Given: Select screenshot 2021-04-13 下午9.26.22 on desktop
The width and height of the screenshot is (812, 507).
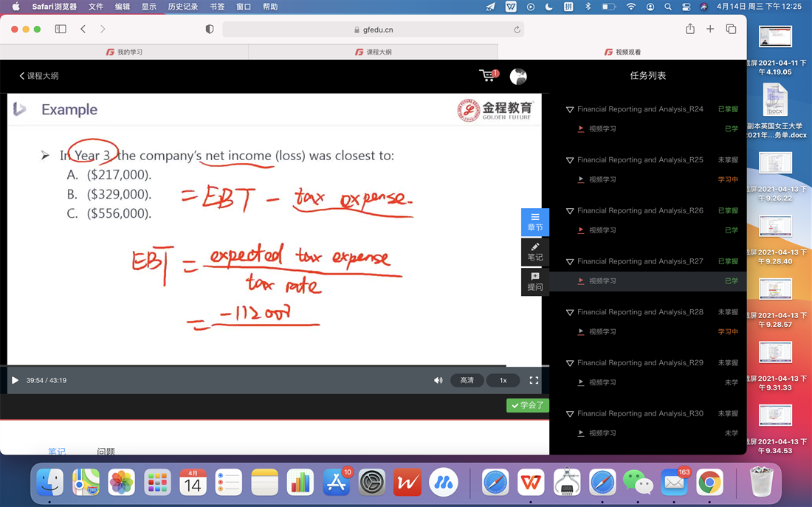Looking at the screenshot, I should 775,176.
